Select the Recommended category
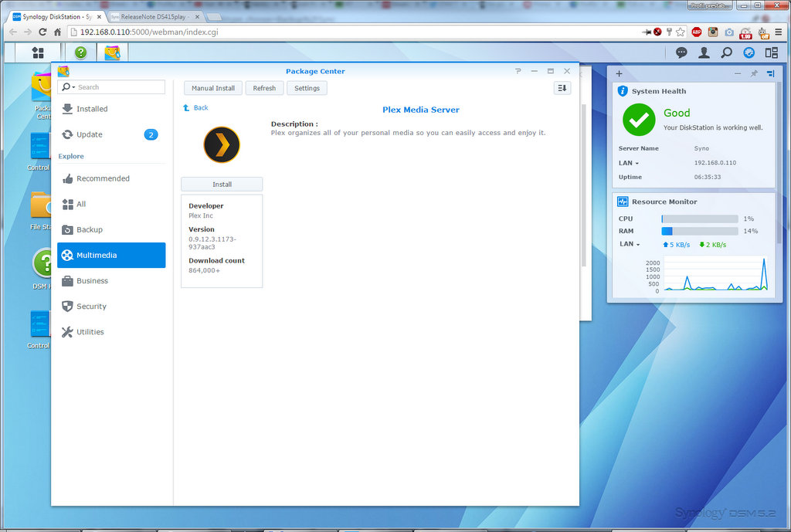 (x=111, y=178)
